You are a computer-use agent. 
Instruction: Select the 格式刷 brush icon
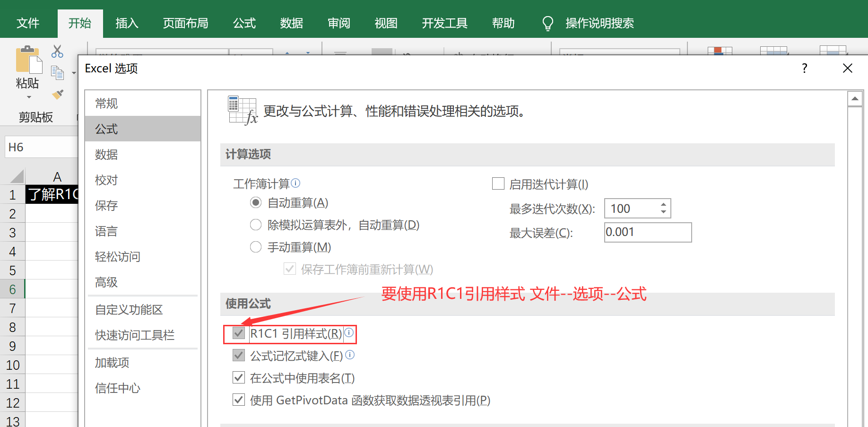click(57, 94)
